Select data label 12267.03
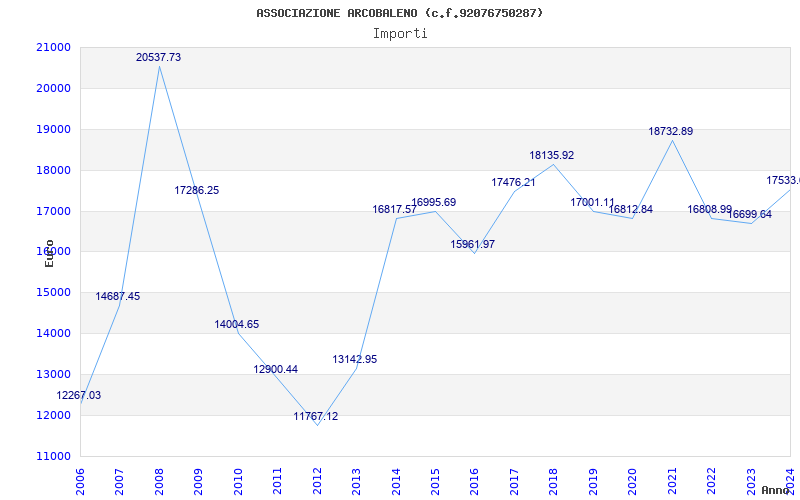The height and width of the screenshot is (500, 800). click(x=79, y=395)
